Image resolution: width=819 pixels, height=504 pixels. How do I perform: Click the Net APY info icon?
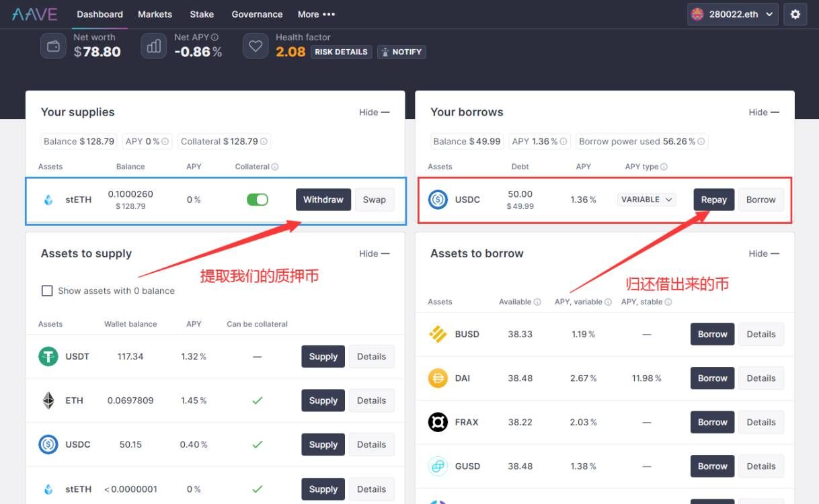pyautogui.click(x=215, y=38)
